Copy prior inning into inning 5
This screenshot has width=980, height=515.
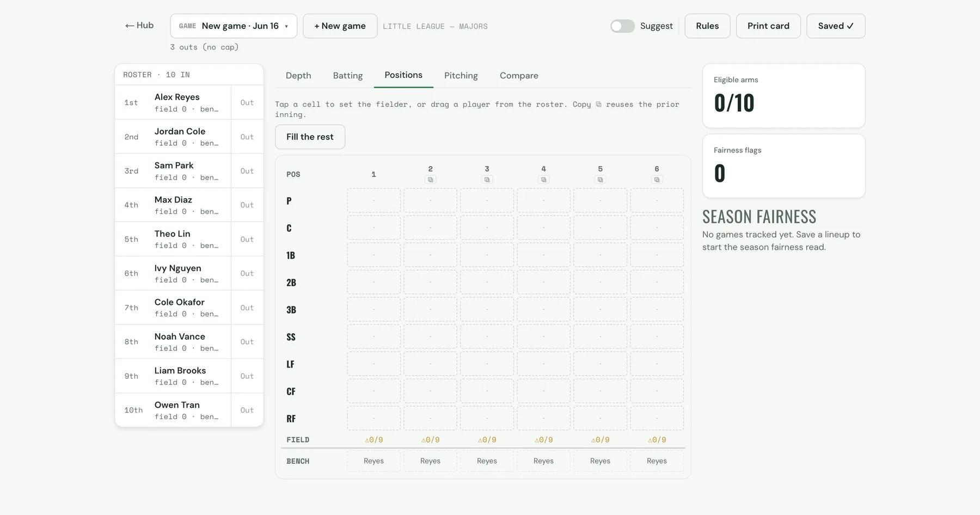(x=600, y=180)
